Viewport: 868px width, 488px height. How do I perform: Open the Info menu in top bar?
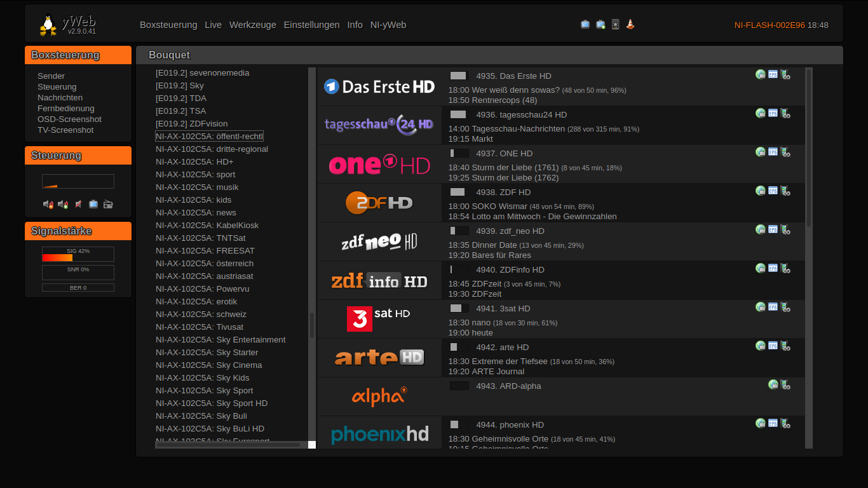coord(355,25)
